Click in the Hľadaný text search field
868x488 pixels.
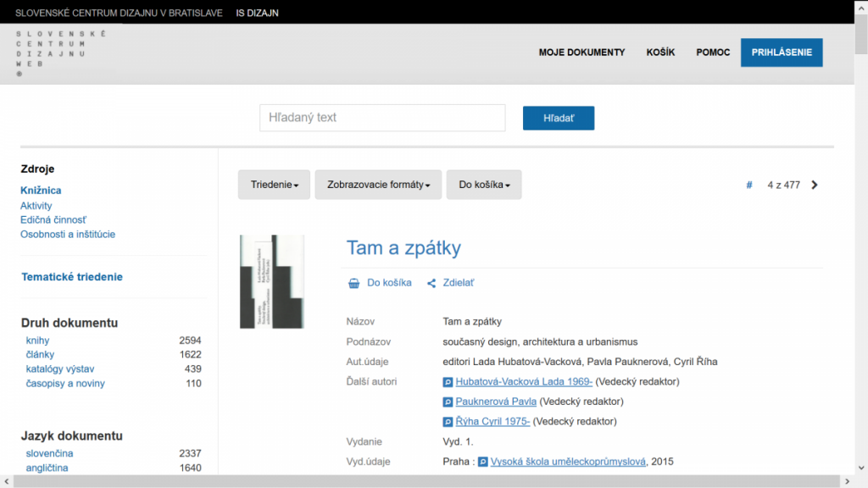pyautogui.click(x=382, y=118)
